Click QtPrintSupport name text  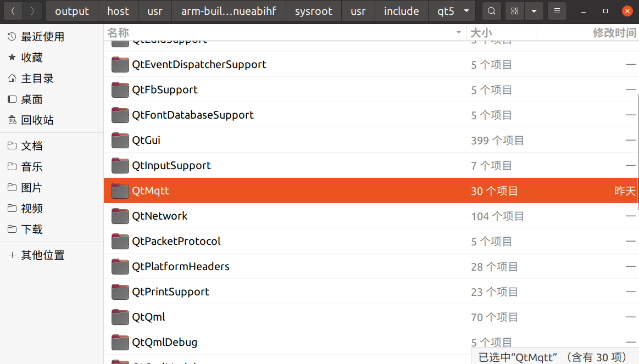point(170,292)
